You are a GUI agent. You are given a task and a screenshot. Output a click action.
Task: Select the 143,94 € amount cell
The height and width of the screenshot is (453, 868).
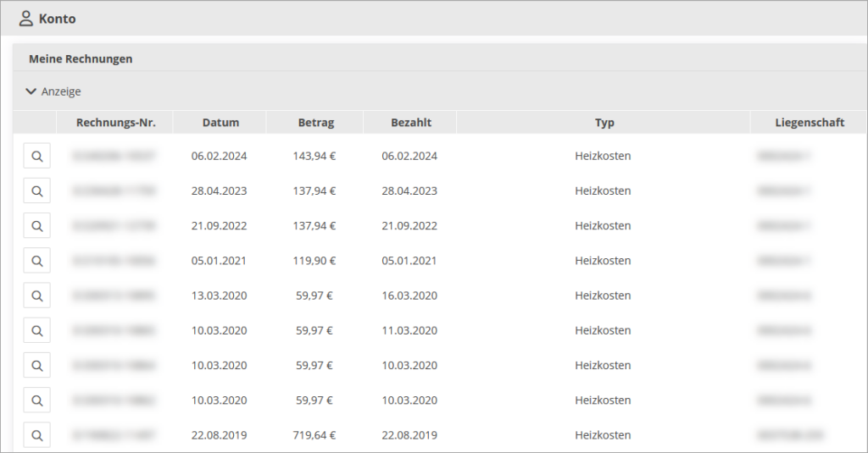tap(316, 157)
